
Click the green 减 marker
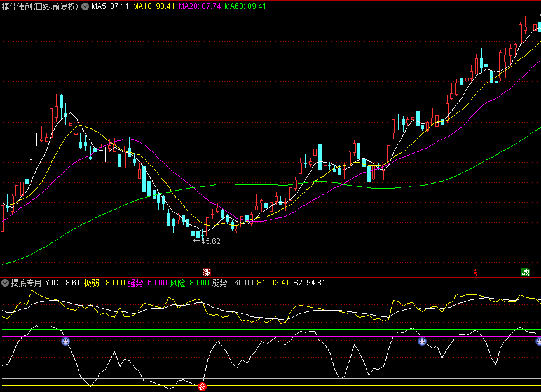click(x=525, y=273)
